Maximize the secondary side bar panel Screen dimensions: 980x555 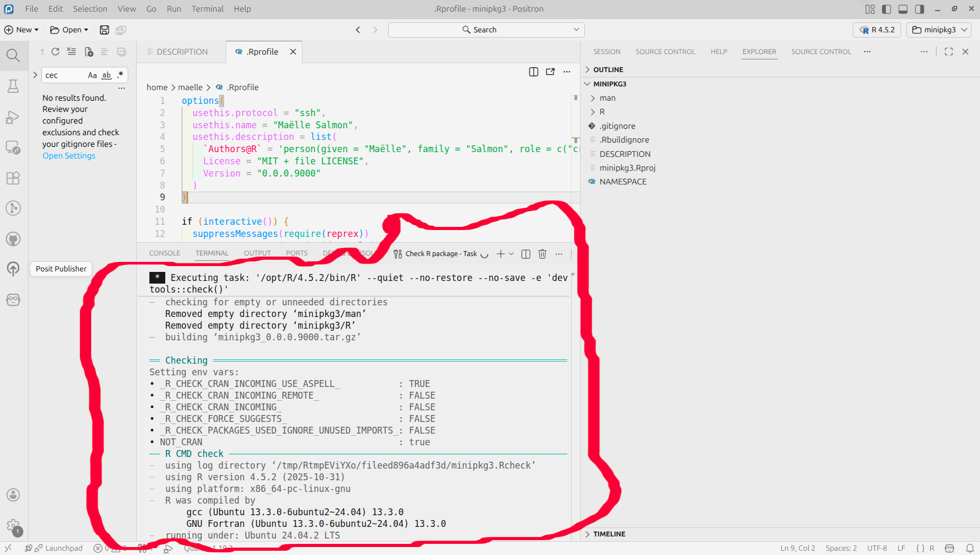pos(949,51)
